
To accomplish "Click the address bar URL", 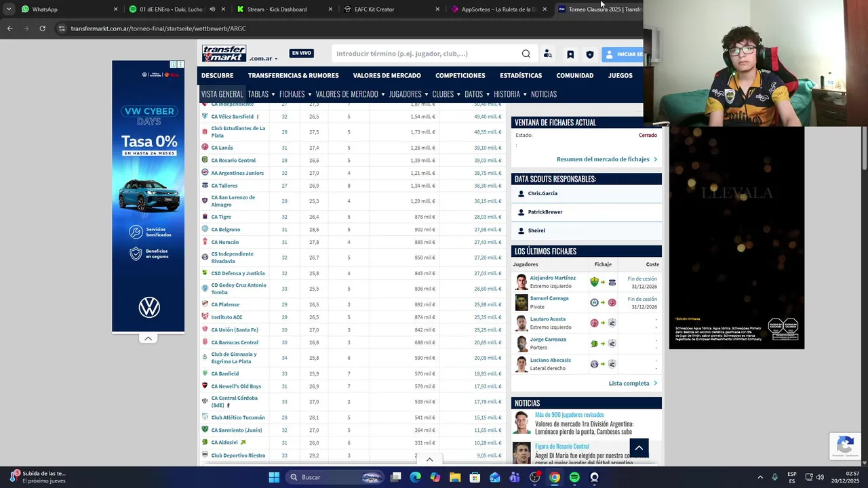I will tap(158, 28).
